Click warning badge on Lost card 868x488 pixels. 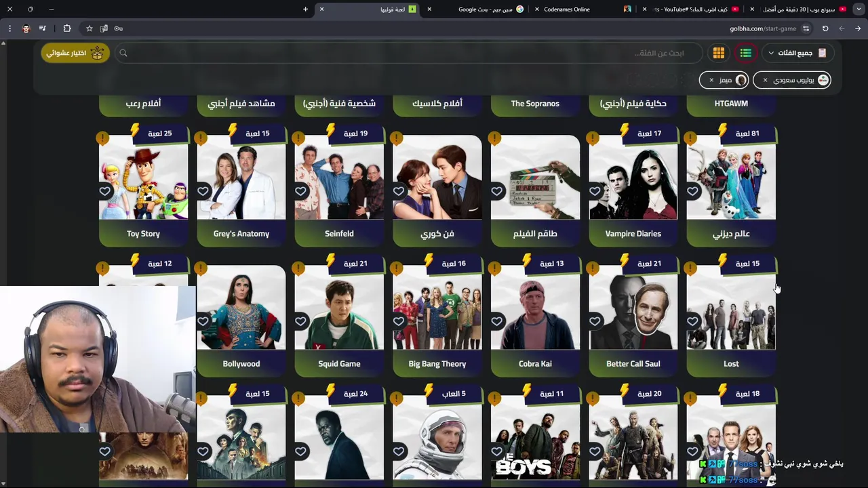point(690,268)
